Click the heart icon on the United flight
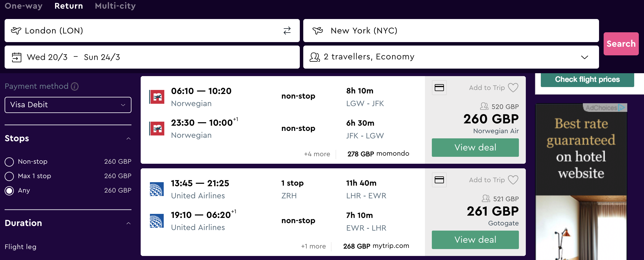This screenshot has height=260, width=644. [x=513, y=180]
